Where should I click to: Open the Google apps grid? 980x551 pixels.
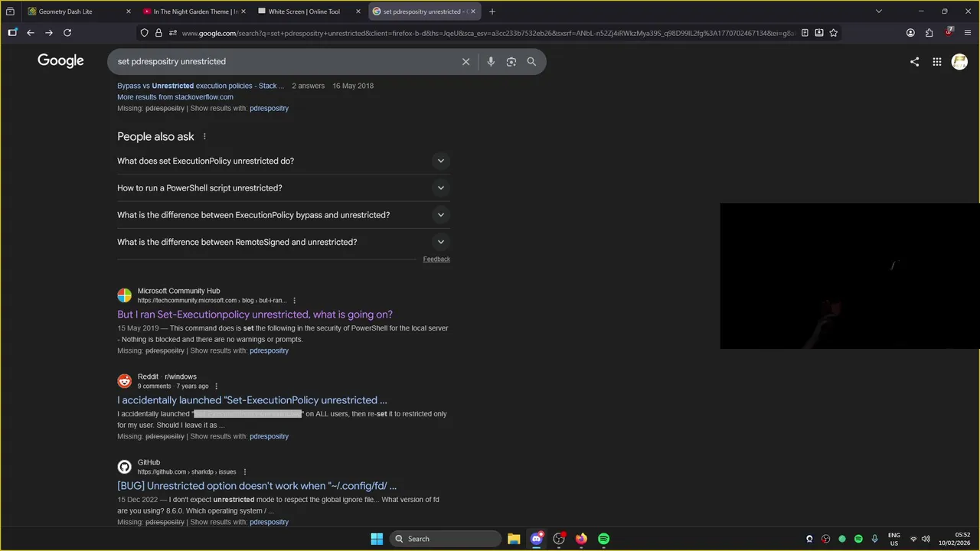click(x=936, y=62)
